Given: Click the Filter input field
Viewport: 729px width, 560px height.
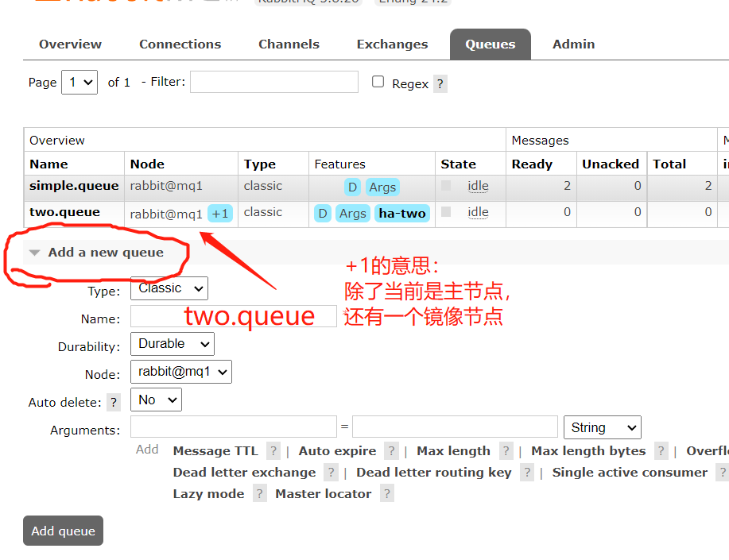Looking at the screenshot, I should pos(273,82).
